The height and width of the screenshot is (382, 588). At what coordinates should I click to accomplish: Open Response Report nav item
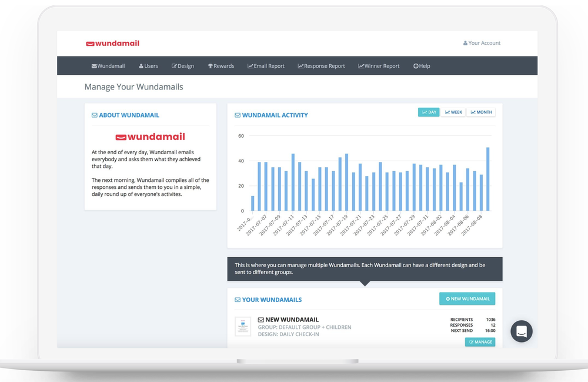pyautogui.click(x=322, y=66)
